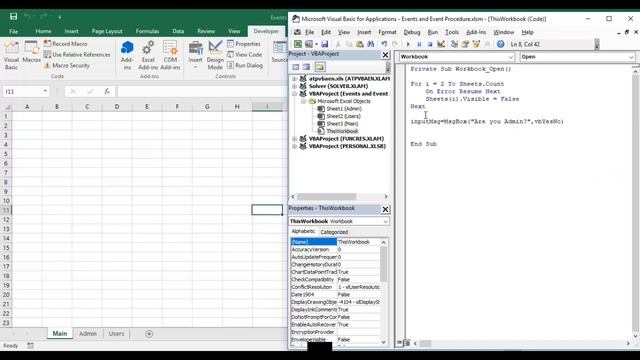Save workbook from Excel quick access toolbar
This screenshot has height=360, width=640.
coord(13,17)
